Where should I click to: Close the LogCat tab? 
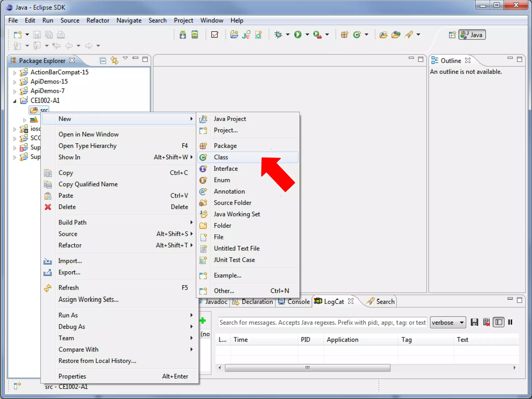(x=351, y=301)
